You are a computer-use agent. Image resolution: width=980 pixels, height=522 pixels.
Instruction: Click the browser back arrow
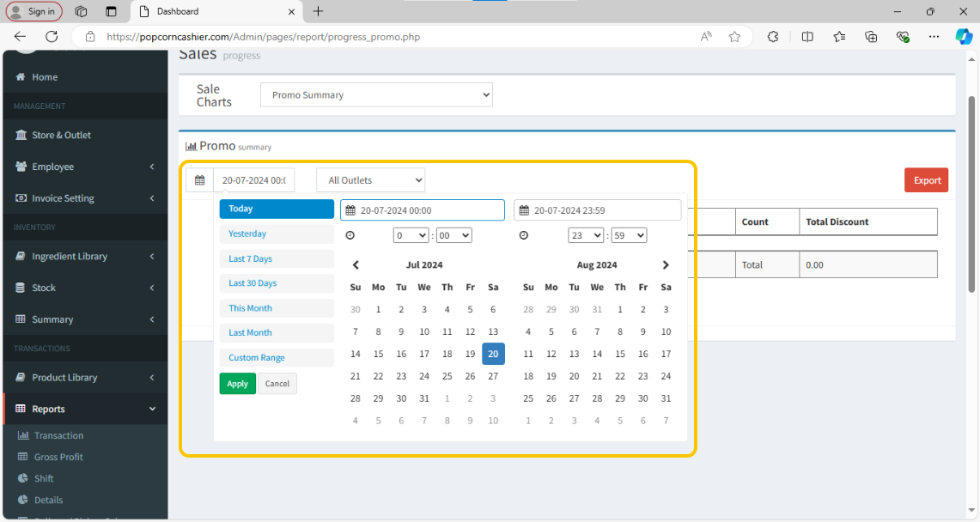coord(20,37)
